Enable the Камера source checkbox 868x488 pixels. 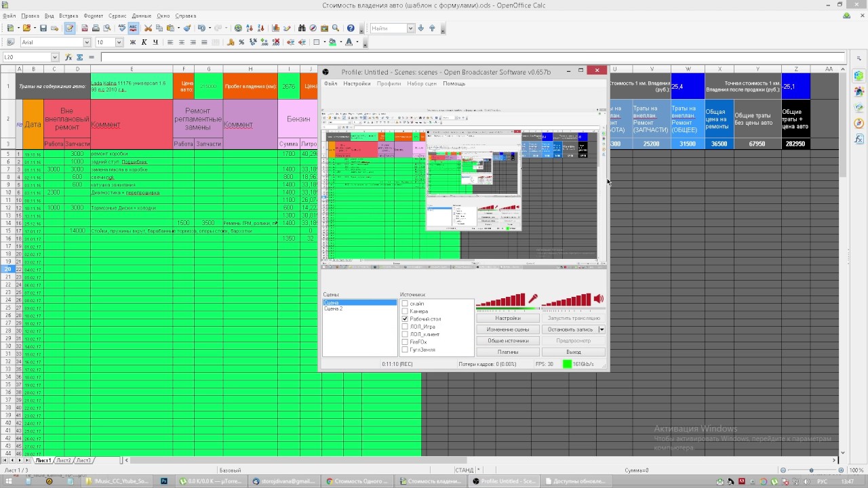click(x=405, y=311)
